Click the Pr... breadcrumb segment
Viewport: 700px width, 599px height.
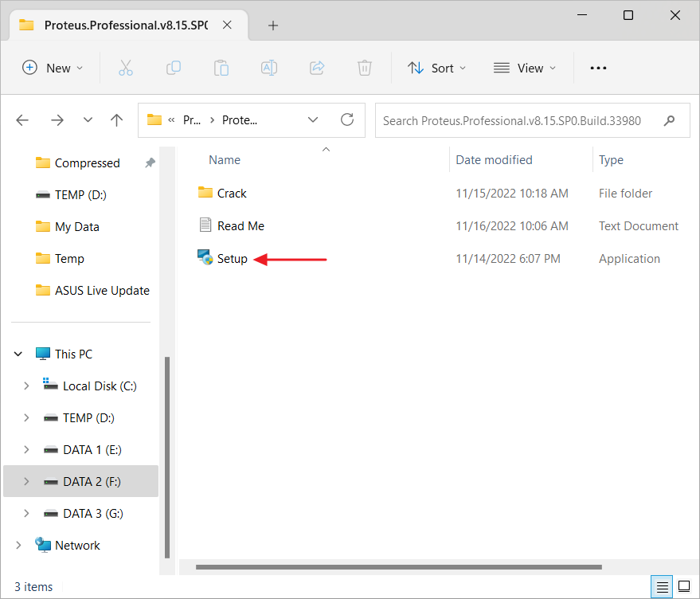(191, 120)
